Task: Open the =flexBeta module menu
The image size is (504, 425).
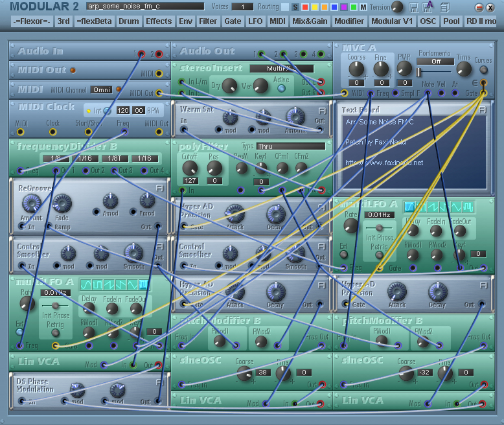Action: click(94, 21)
